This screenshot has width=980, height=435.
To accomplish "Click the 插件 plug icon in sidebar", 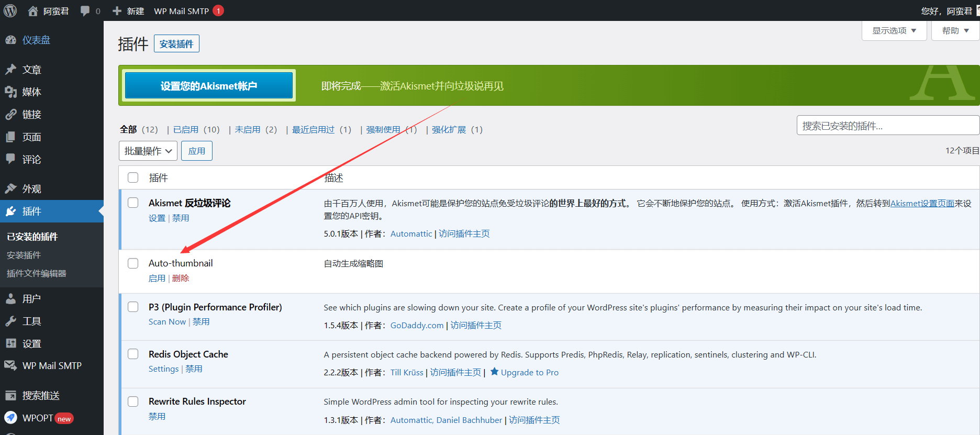I will (10, 211).
